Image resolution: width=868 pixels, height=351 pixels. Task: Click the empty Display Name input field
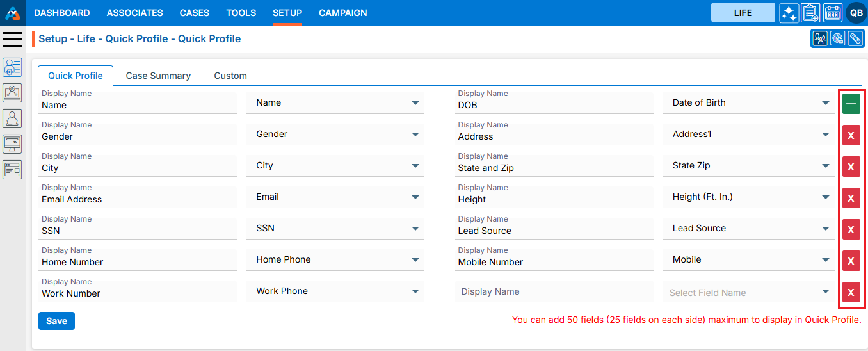[x=554, y=291]
